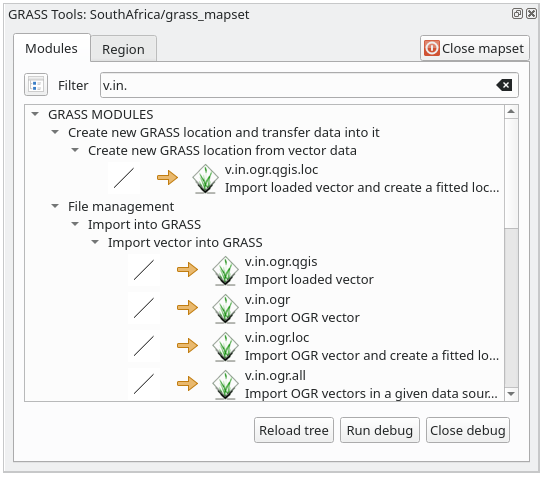Click the GRASS icon beside v.in.ogr.all
The width and height of the screenshot is (543, 478).
(x=225, y=384)
